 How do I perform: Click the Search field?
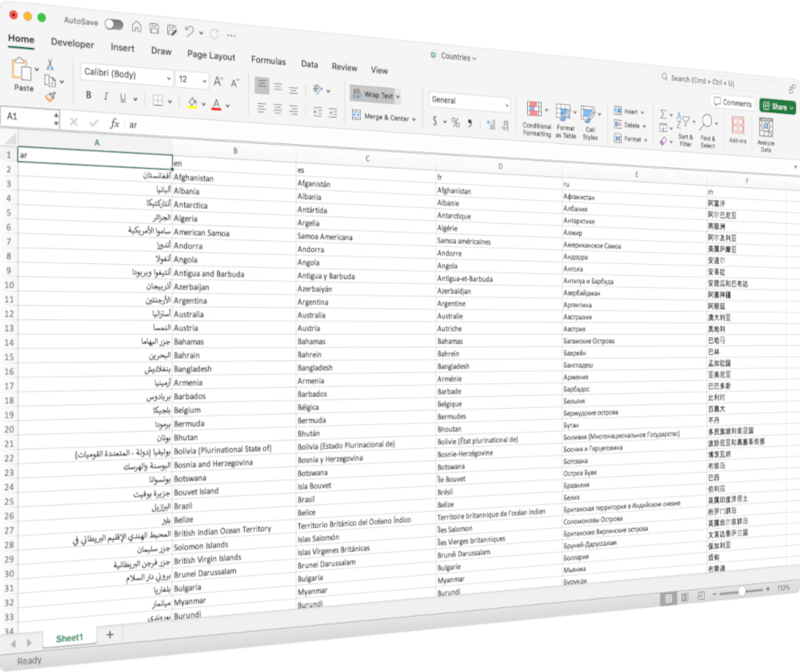(721, 81)
